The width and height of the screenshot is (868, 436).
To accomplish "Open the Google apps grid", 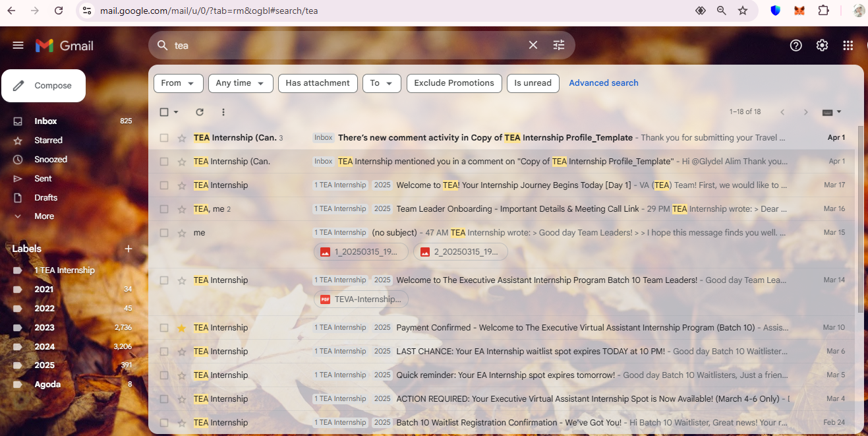I will (848, 45).
